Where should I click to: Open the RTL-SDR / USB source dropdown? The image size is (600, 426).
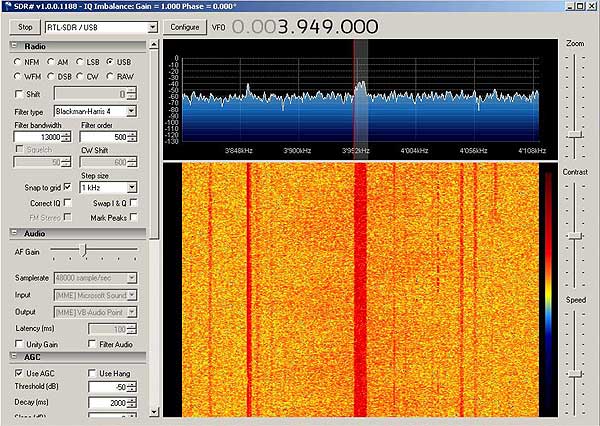[x=152, y=28]
